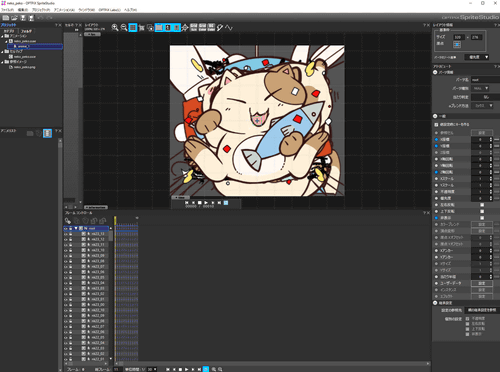Open the OPTPiX Labs menu
500x372 pixels.
110,10
